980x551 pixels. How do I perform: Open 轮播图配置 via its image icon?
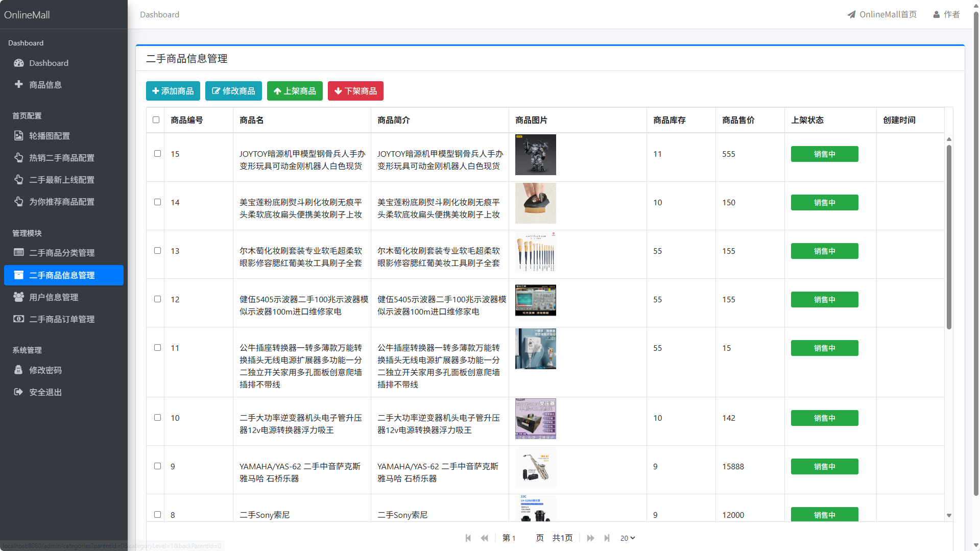pos(19,136)
